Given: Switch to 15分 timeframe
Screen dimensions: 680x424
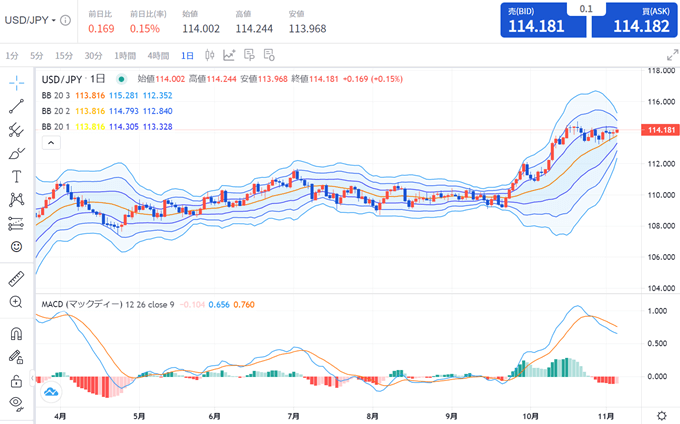Looking at the screenshot, I should pos(64,55).
